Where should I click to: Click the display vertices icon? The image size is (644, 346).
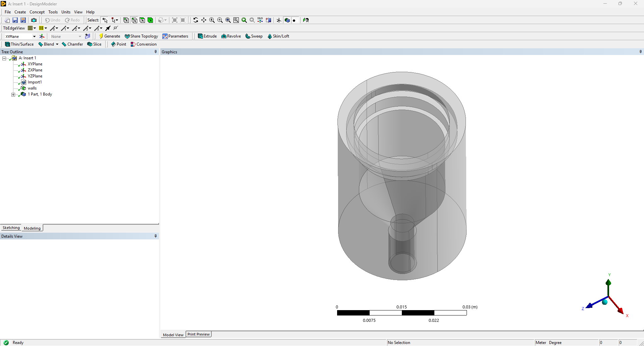(116, 28)
